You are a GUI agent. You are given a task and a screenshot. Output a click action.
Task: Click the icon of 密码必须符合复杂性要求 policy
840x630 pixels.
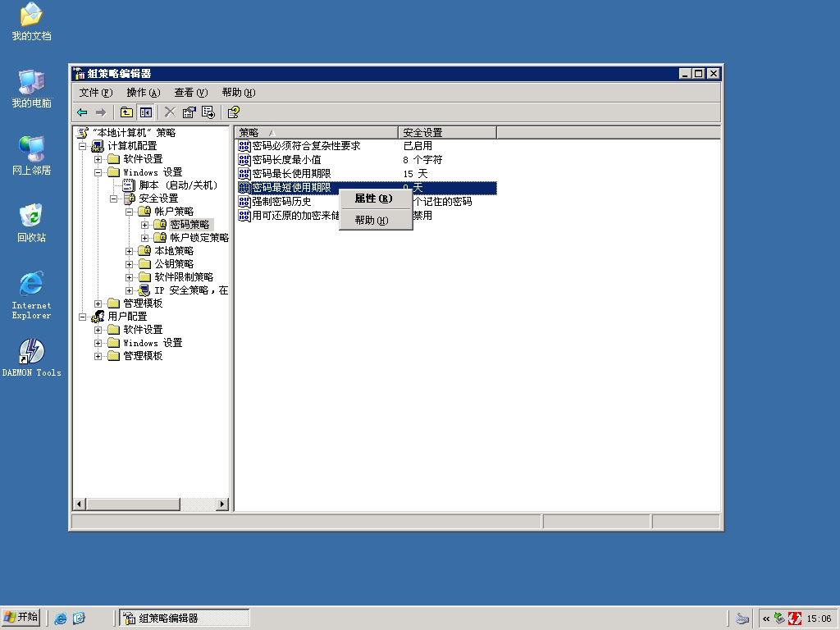[x=244, y=146]
